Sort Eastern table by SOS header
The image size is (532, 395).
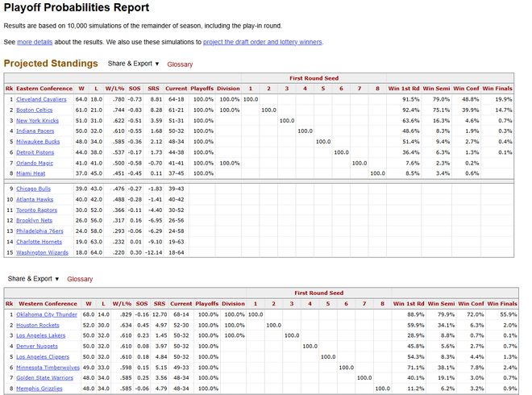tap(135, 89)
